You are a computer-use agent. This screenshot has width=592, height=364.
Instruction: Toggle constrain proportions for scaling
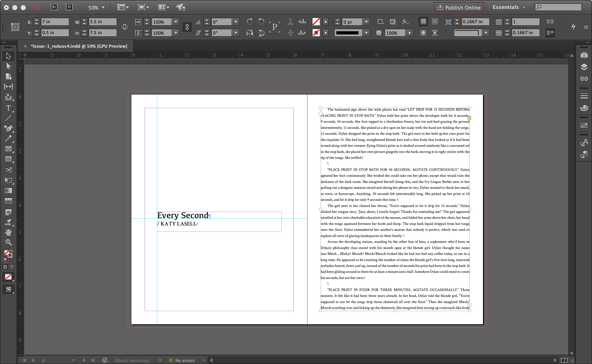(187, 27)
